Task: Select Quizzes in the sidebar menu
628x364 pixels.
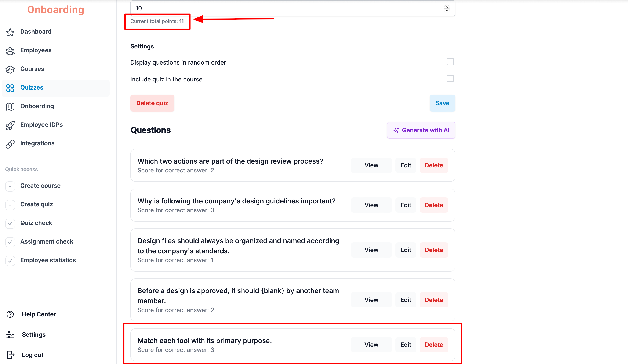Action: coord(56,88)
